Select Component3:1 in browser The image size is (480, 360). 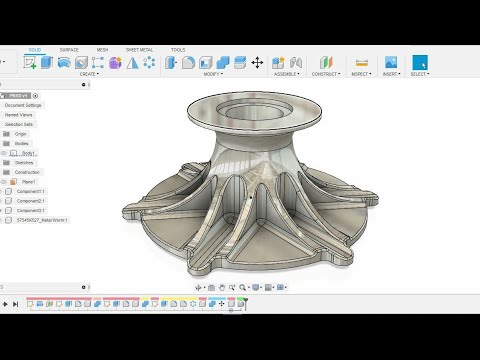pos(31,211)
